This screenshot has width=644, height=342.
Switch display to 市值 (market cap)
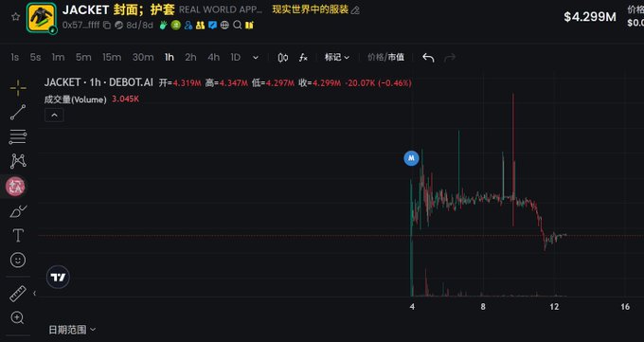coord(396,58)
